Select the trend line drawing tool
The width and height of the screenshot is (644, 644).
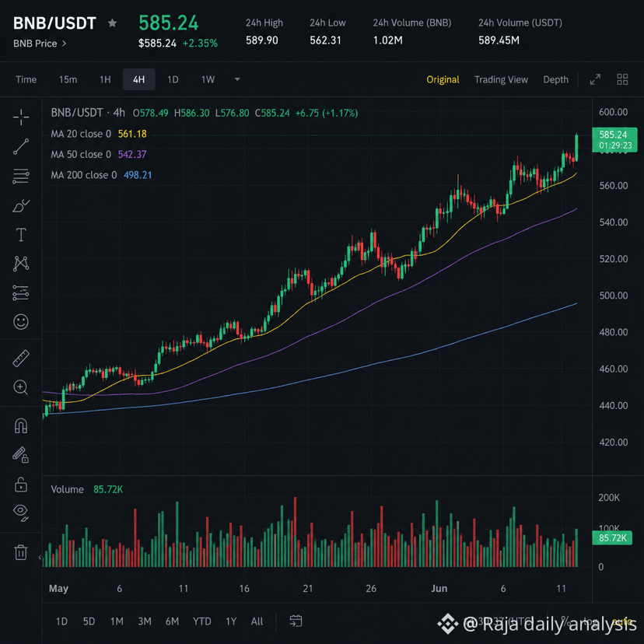tap(21, 147)
